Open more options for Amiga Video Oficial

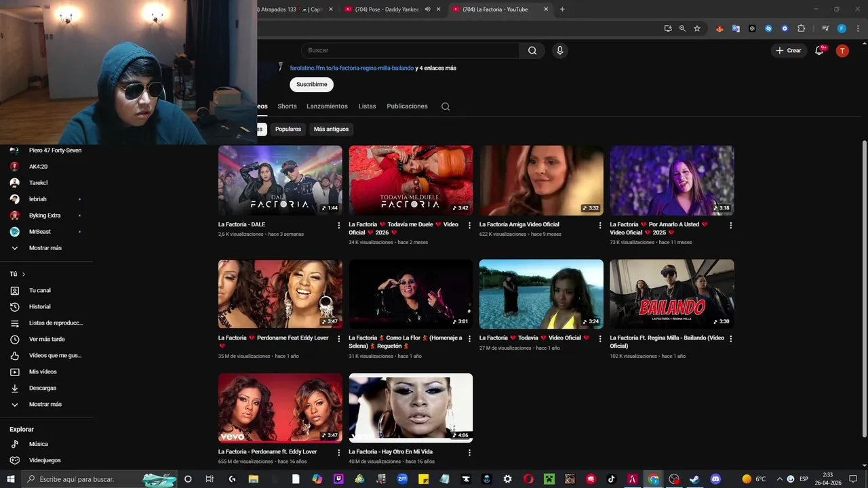point(600,225)
